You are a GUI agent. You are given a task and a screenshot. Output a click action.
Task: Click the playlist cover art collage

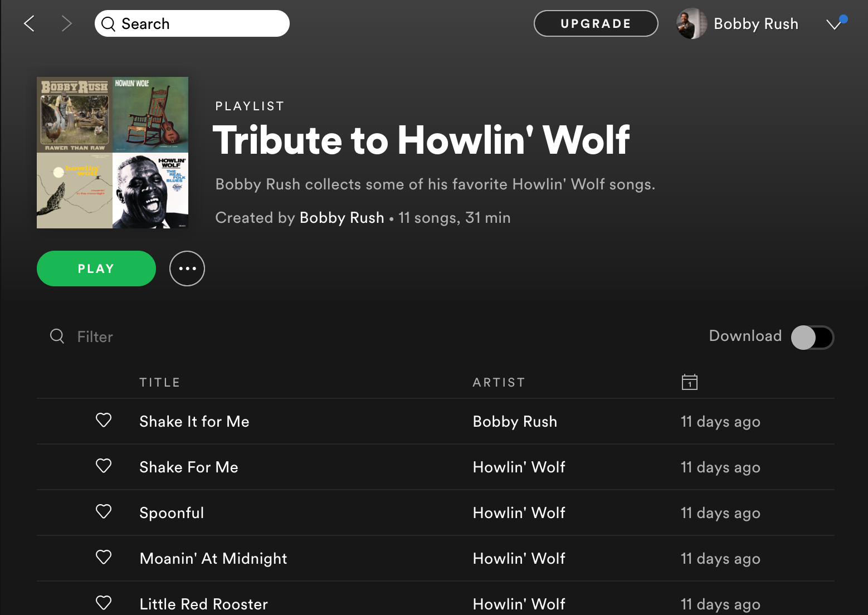pos(113,153)
